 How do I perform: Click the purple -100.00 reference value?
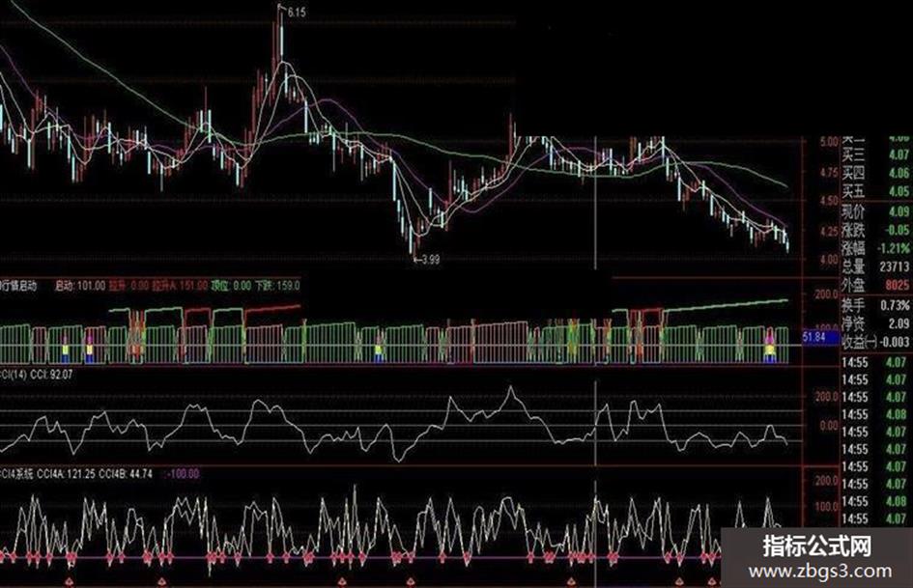point(183,474)
